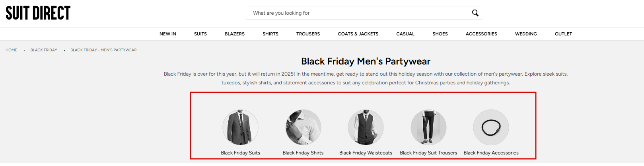Open the Casual menu

coord(405,34)
